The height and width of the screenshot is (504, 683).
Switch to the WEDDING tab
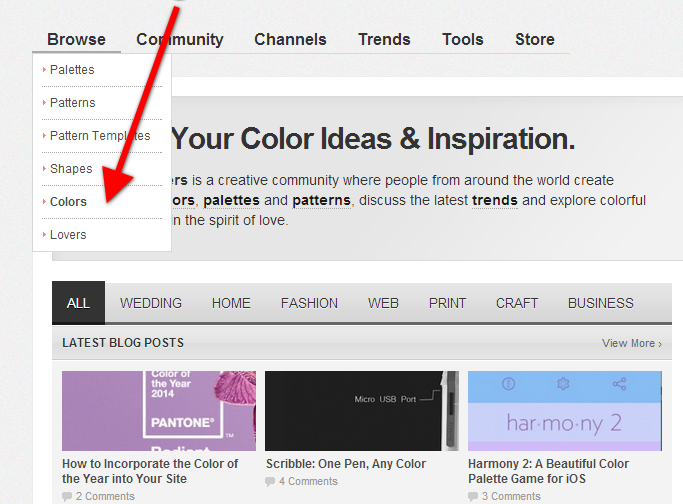click(151, 303)
